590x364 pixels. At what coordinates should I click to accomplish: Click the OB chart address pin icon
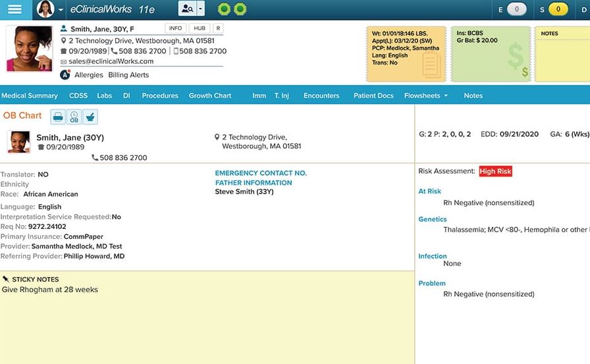click(217, 137)
